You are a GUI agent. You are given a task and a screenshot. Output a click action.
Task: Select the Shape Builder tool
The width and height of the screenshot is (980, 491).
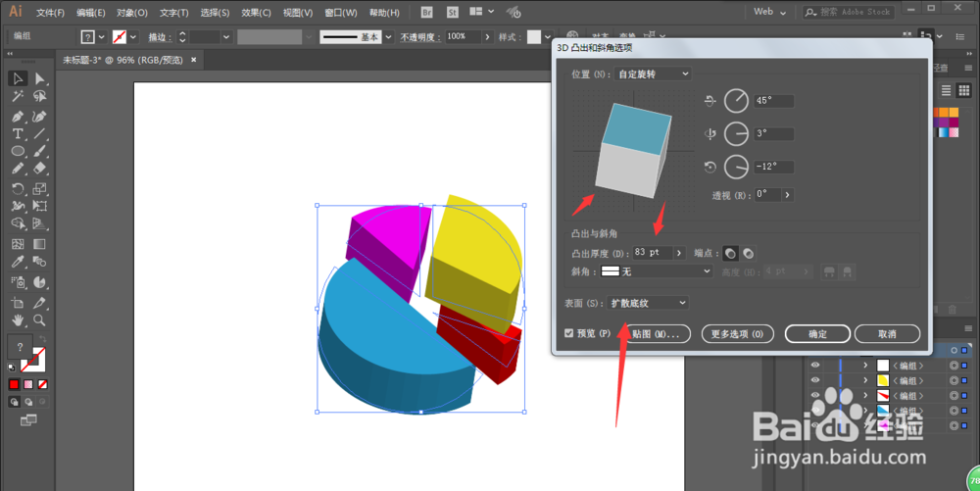coord(18,223)
